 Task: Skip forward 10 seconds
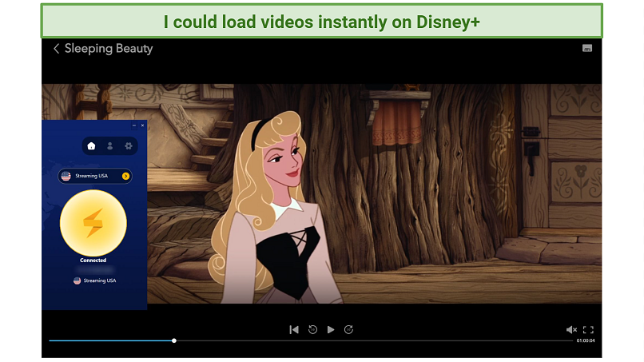348,329
